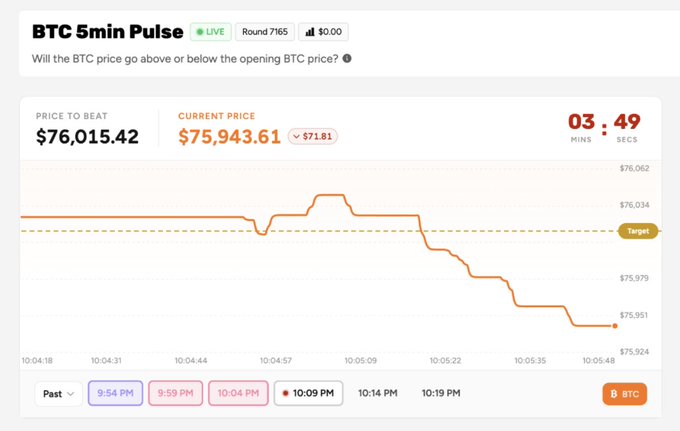680x431 pixels.
Task: Click the Bitcoin symbol icon in BTC button
Action: point(614,394)
